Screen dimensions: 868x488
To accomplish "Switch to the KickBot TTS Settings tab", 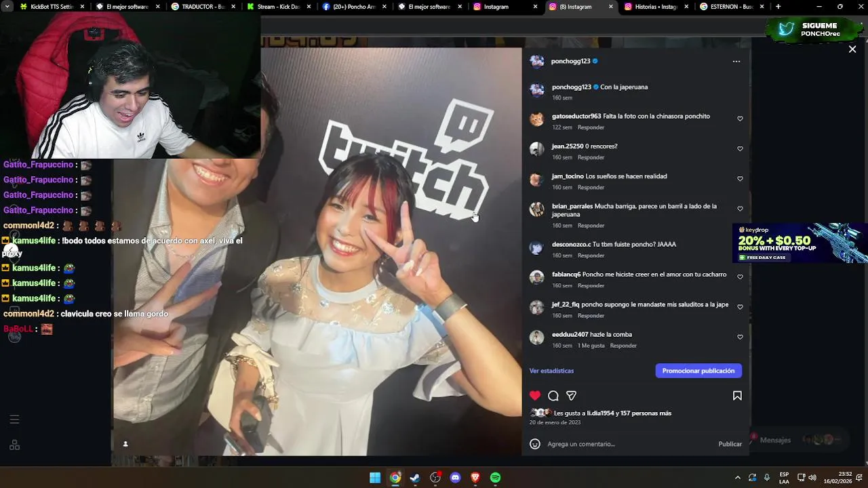I will [52, 7].
